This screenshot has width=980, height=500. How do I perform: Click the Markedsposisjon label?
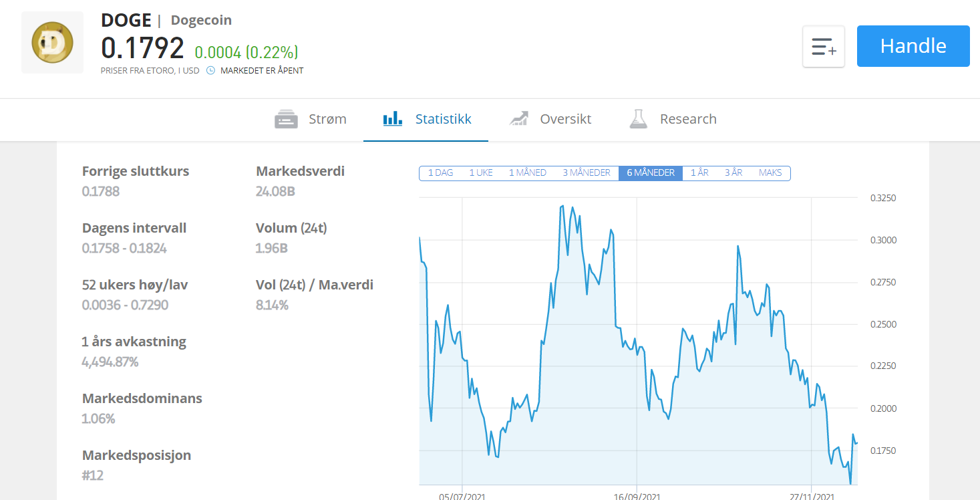coord(136,455)
